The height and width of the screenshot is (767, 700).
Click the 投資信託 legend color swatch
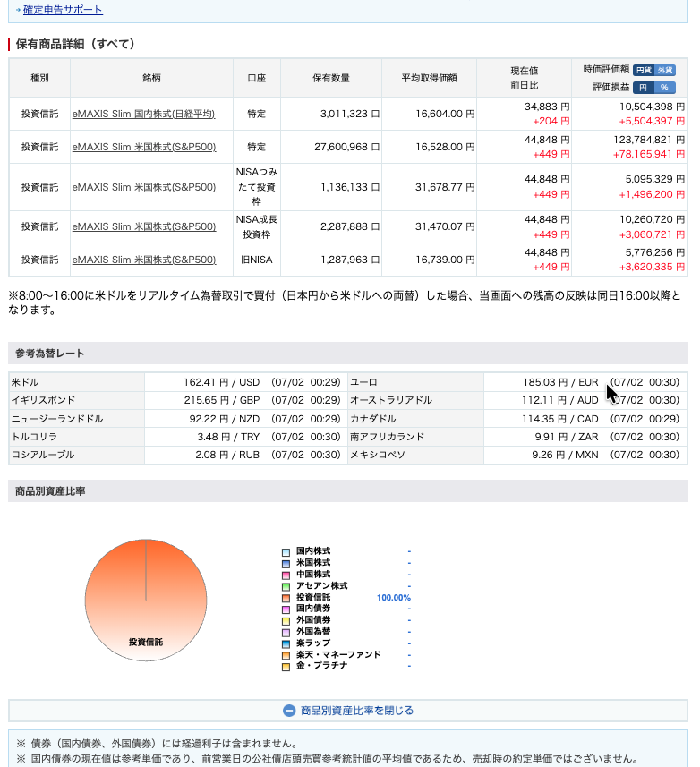pos(286,598)
